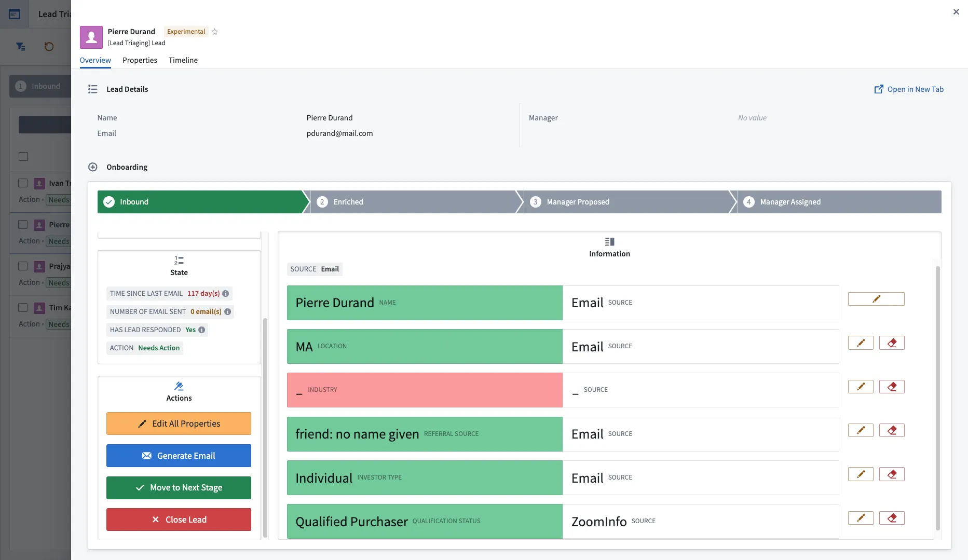
Task: Click the refresh icon in the background toolbar
Action: (x=49, y=46)
